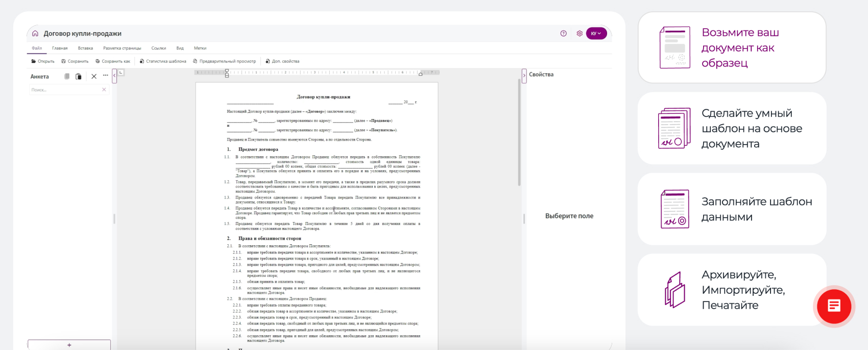The height and width of the screenshot is (350, 868).
Task: Collapse the left Анкета panel with the chevron
Action: [114, 76]
